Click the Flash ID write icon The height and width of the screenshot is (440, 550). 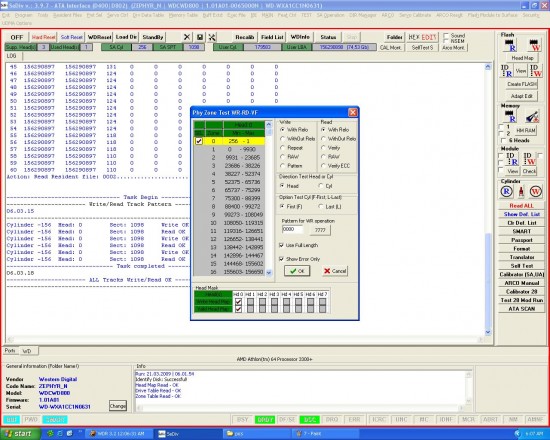point(535,71)
